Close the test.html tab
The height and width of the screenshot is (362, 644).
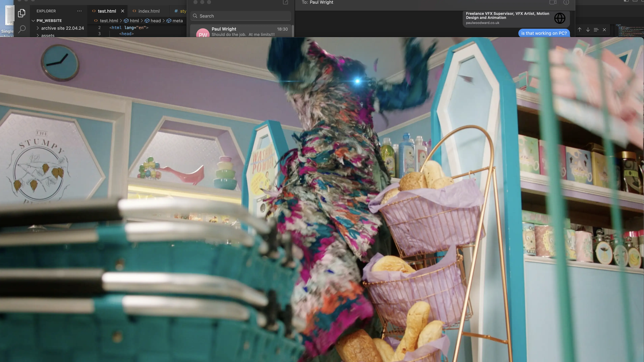tap(122, 11)
